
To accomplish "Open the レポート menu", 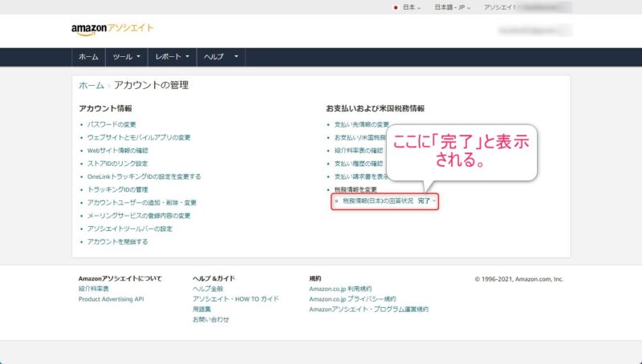I will [173, 57].
